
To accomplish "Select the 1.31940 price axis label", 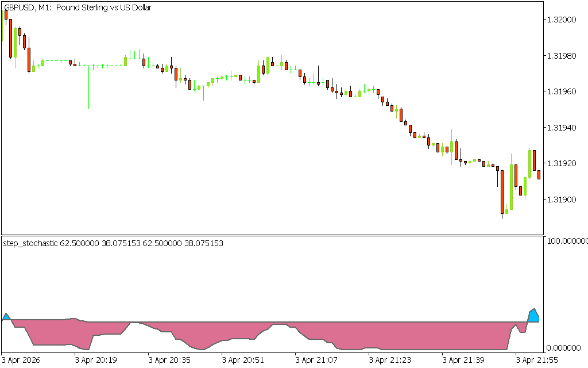I will coord(561,128).
